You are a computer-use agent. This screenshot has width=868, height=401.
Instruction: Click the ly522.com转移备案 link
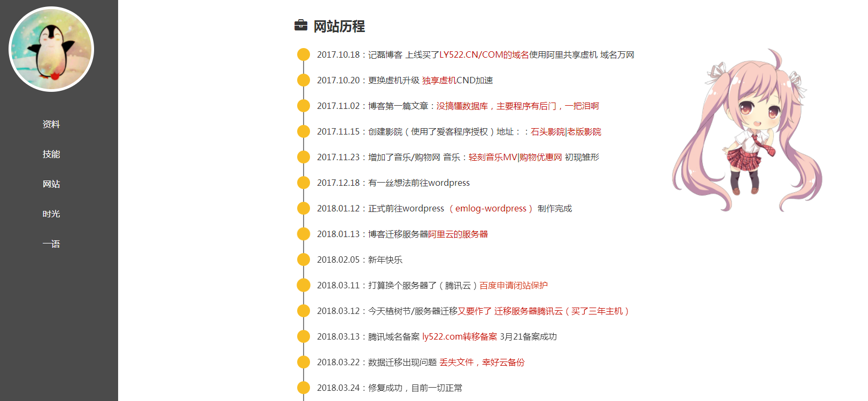tap(459, 337)
